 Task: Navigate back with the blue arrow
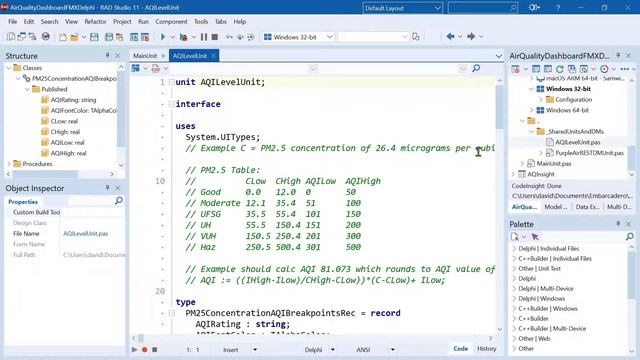(451, 36)
